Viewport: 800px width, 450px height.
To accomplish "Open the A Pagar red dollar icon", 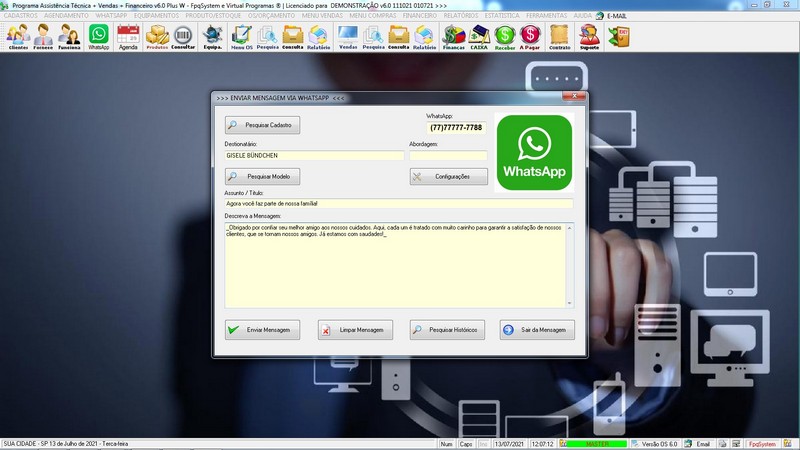I will pyautogui.click(x=530, y=37).
